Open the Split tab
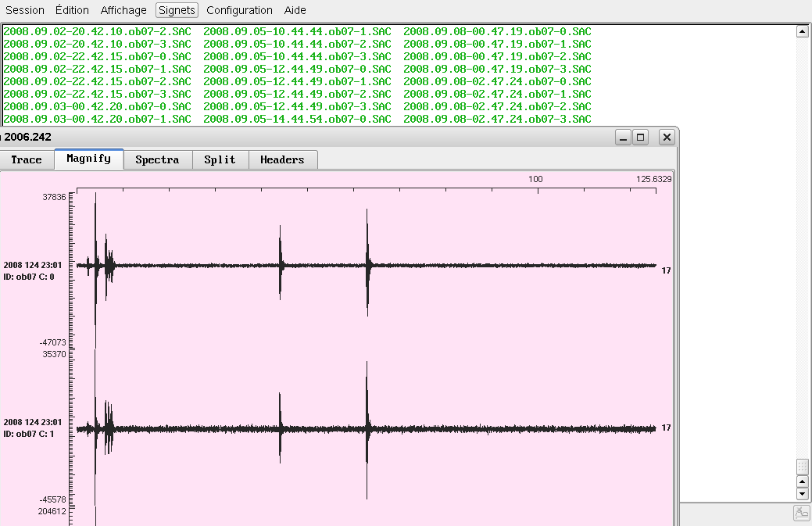The width and height of the screenshot is (812, 526). point(220,159)
